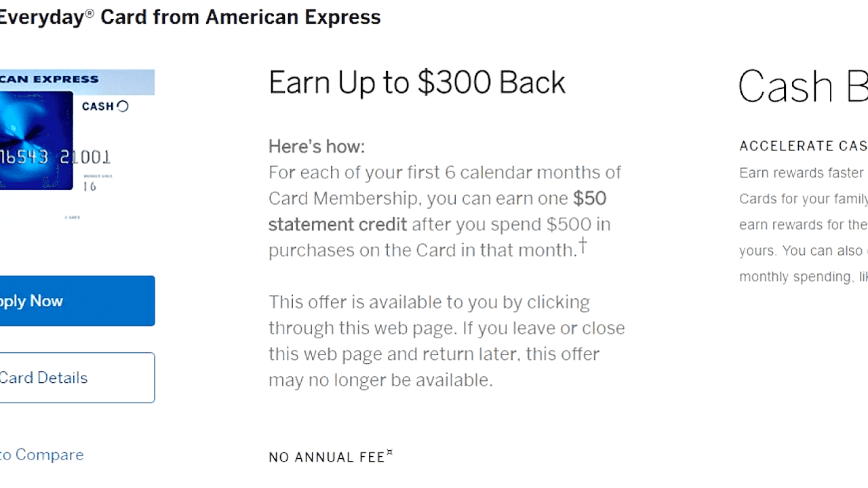The height and width of the screenshot is (488, 868).
Task: Click the "Earn rewards faster" text
Action: point(801,173)
